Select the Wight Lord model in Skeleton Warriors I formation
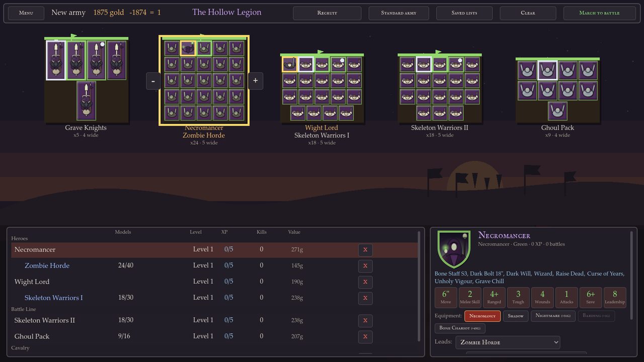The height and width of the screenshot is (362, 644). pyautogui.click(x=289, y=64)
